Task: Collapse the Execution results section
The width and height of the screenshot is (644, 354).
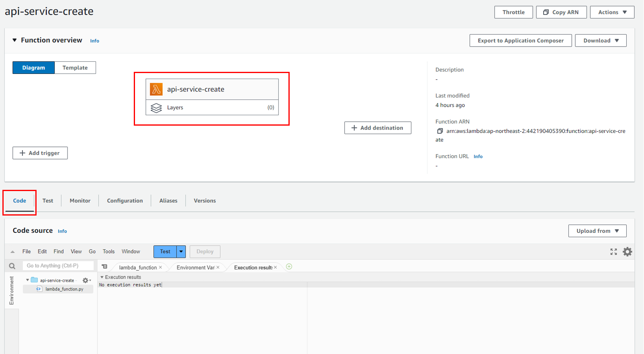Action: [x=102, y=277]
